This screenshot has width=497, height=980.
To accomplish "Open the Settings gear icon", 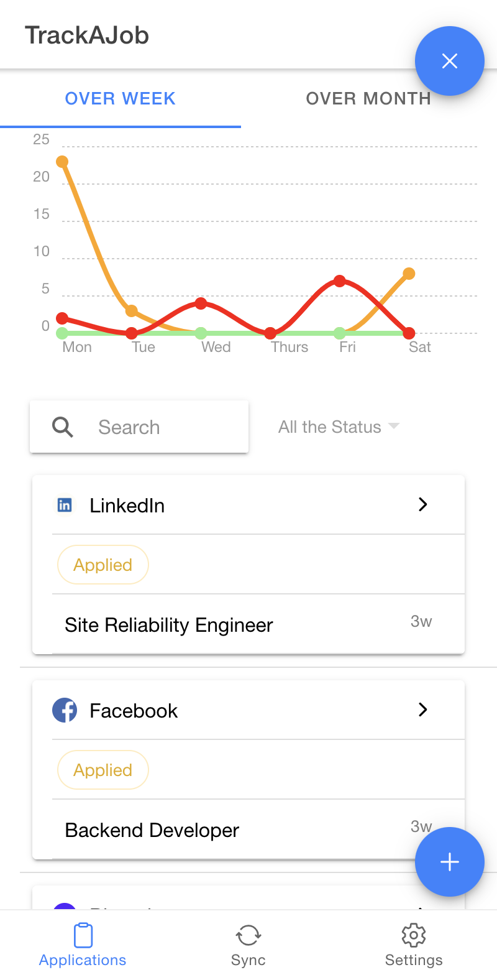I will [x=414, y=935].
